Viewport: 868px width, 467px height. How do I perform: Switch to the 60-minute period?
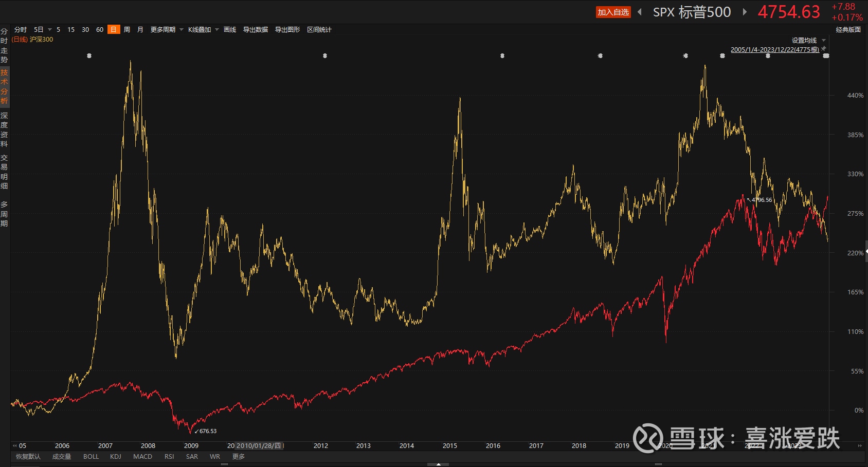(100, 30)
